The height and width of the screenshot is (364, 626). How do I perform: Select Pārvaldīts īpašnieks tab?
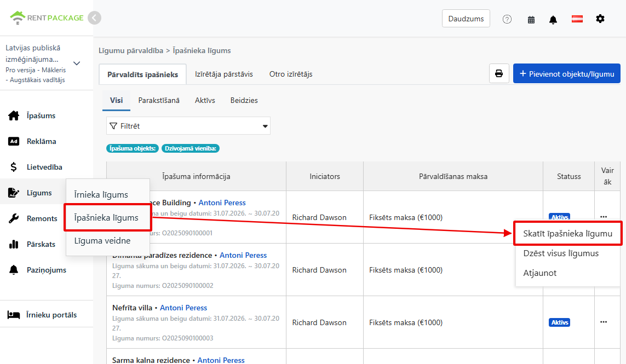[142, 74]
